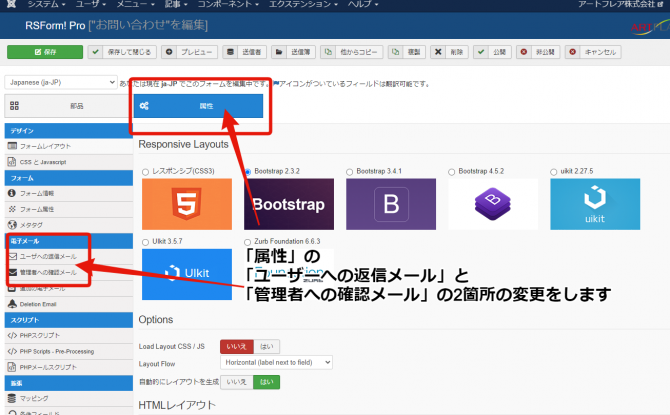Click gear icon beside フォーム属性
The image size is (670, 415).
tap(12, 209)
